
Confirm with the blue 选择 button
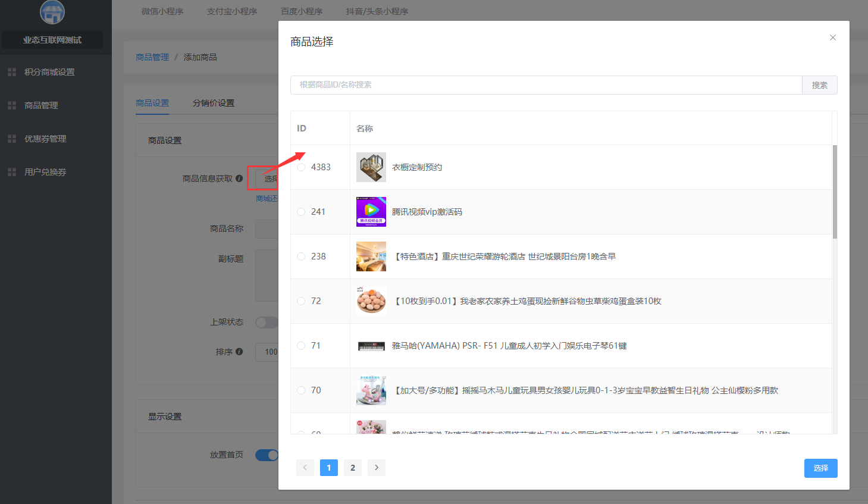pos(821,468)
